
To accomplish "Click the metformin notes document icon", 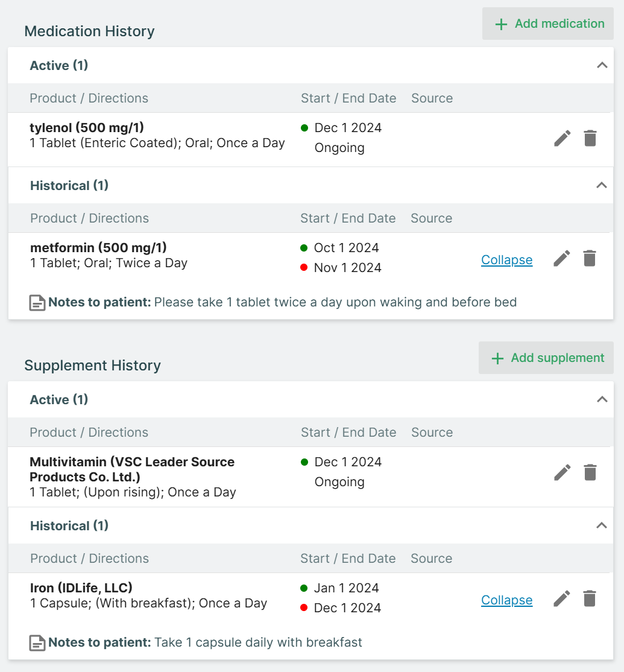I will (x=37, y=303).
